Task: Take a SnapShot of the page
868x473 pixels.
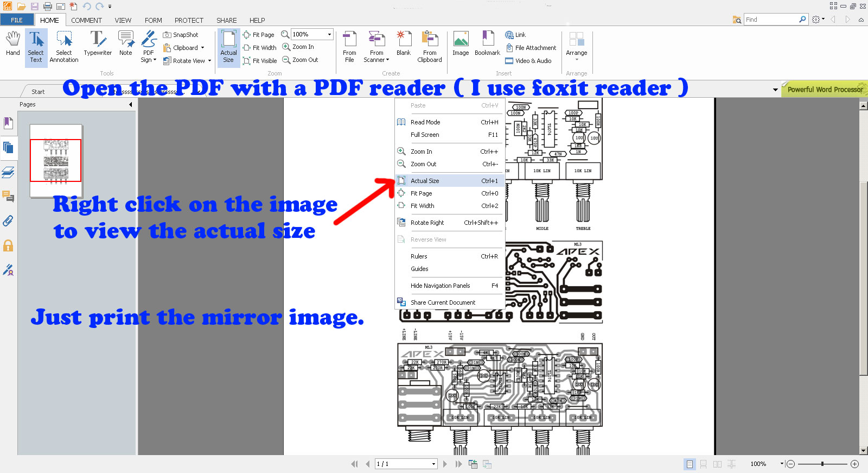Action: [x=181, y=35]
